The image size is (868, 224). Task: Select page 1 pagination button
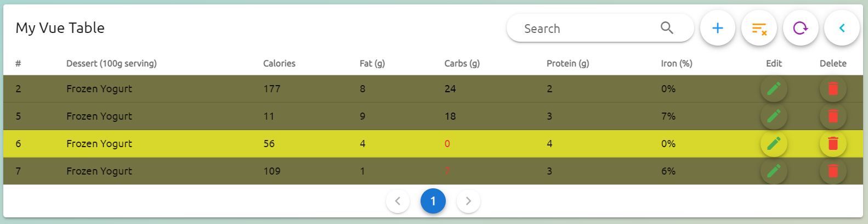click(x=433, y=201)
